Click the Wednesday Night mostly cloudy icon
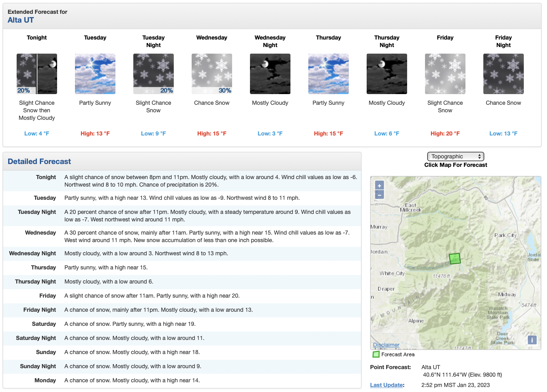Screen dimensions: 547x392 pos(270,74)
